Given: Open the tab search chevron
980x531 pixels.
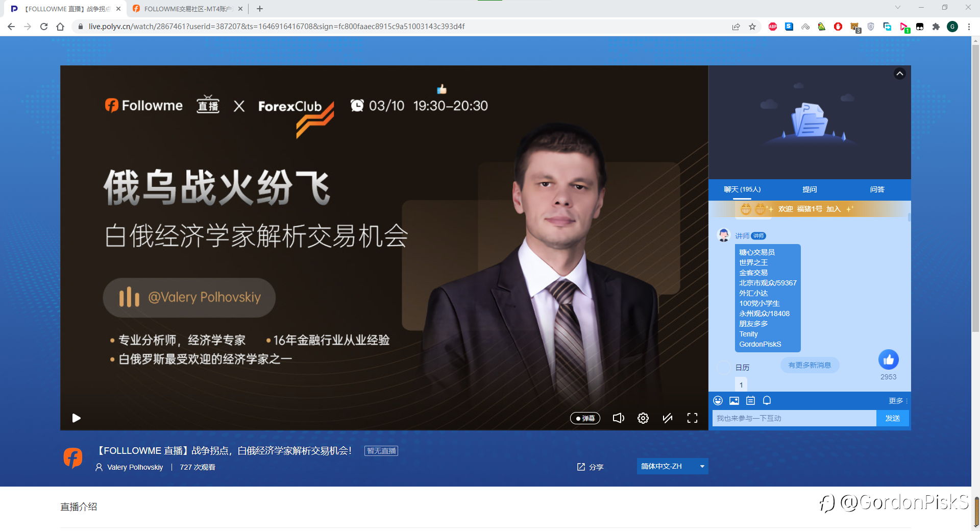Looking at the screenshot, I should 898,8.
